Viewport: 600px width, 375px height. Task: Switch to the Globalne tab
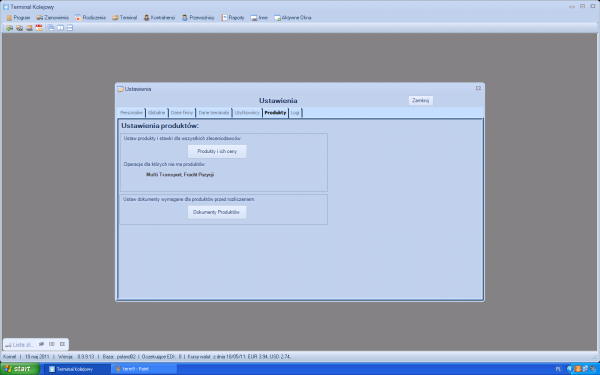[157, 113]
